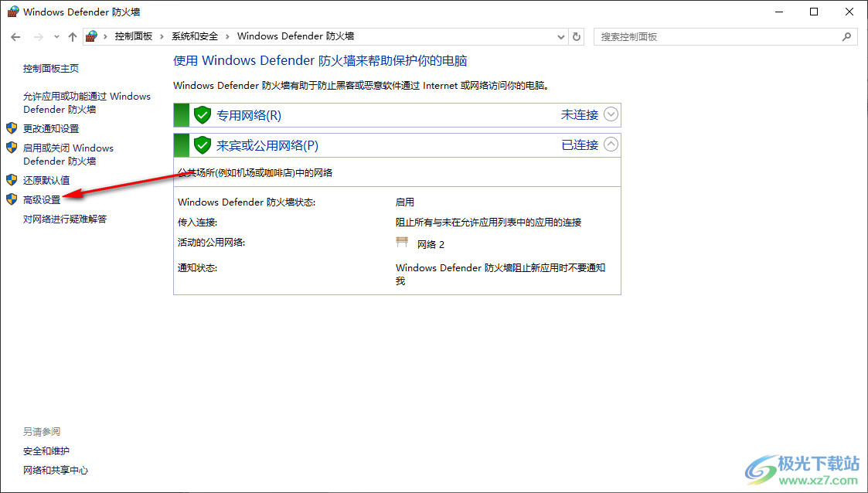
Task: Open the 控制面板主页 link
Action: [51, 69]
